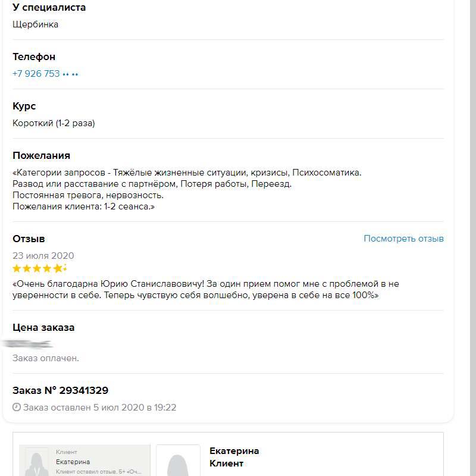
Task: Click the Отзыв section heading
Action: pyautogui.click(x=29, y=239)
